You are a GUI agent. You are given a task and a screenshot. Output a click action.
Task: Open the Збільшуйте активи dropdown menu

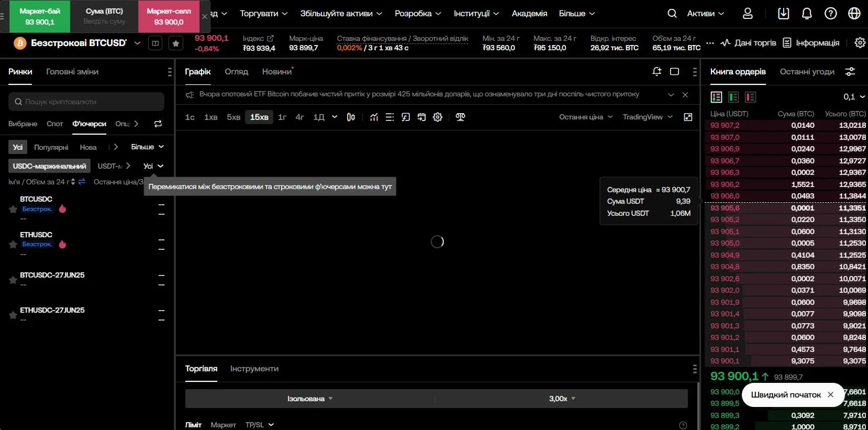point(341,14)
